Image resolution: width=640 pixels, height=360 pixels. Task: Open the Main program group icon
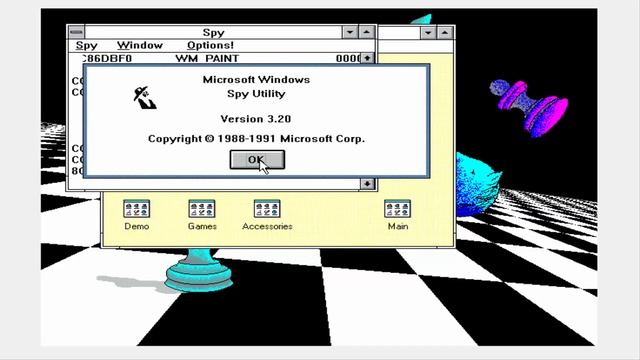pyautogui.click(x=398, y=215)
